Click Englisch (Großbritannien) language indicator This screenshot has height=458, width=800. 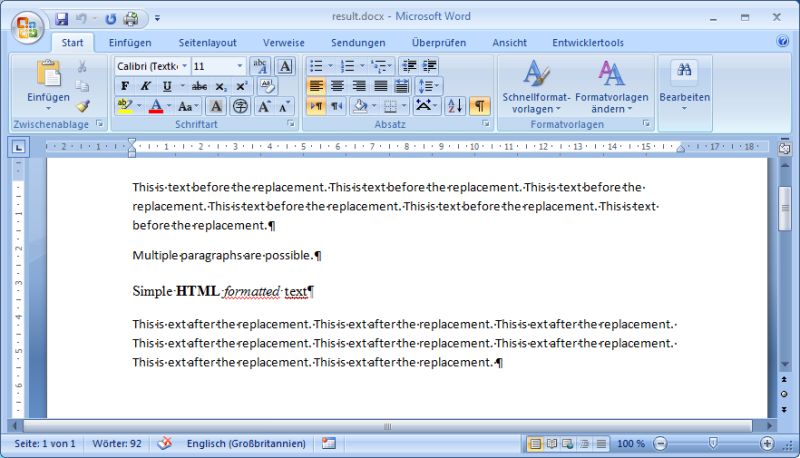click(x=246, y=443)
